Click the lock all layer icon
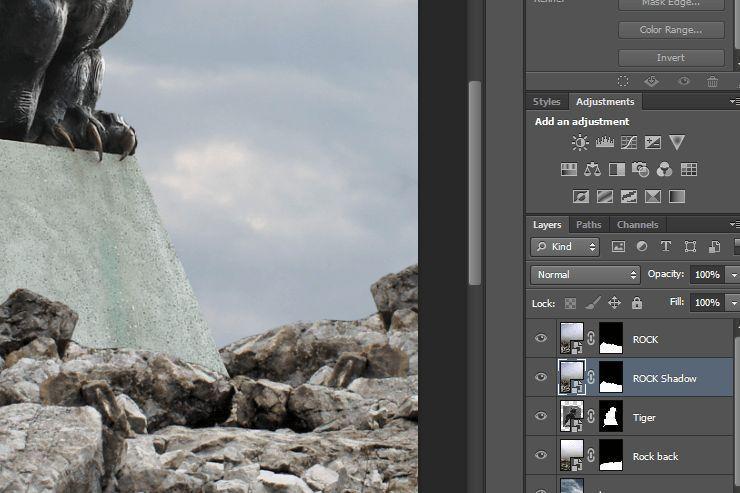Image resolution: width=740 pixels, height=493 pixels. [637, 302]
